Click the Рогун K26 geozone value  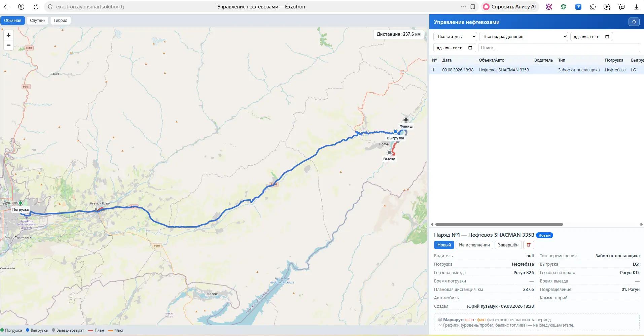(524, 272)
